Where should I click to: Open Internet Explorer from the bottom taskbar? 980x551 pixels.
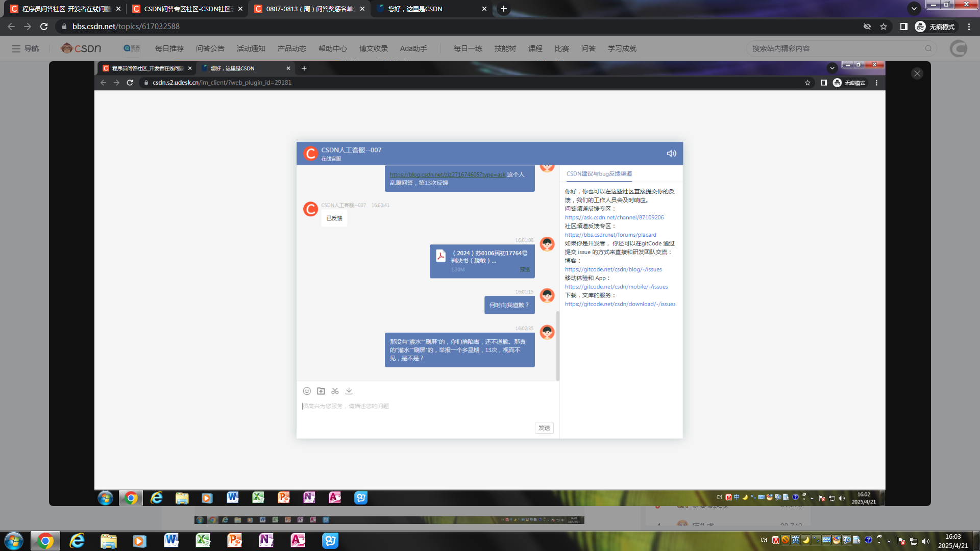click(x=77, y=541)
